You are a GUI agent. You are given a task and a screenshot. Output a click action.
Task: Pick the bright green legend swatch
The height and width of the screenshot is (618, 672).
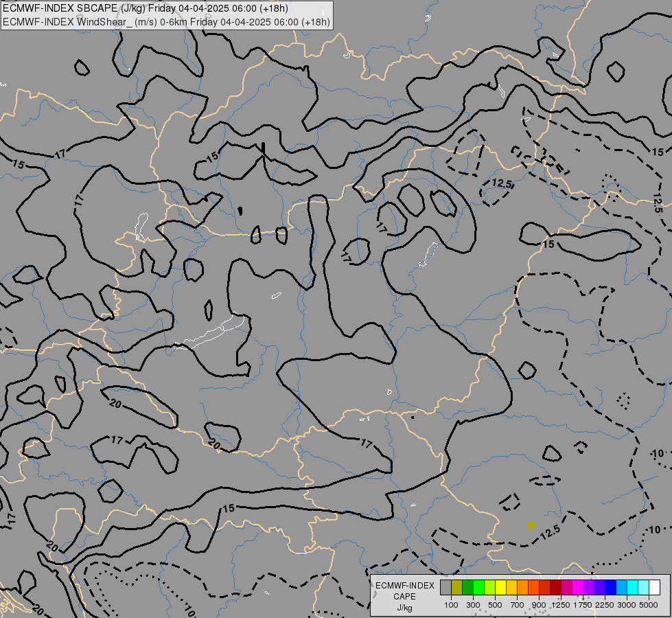pyautogui.click(x=478, y=587)
